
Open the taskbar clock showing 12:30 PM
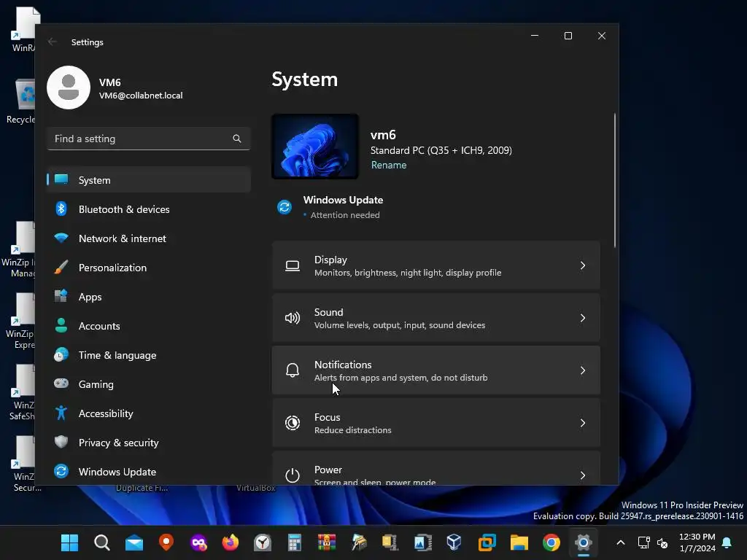697,542
